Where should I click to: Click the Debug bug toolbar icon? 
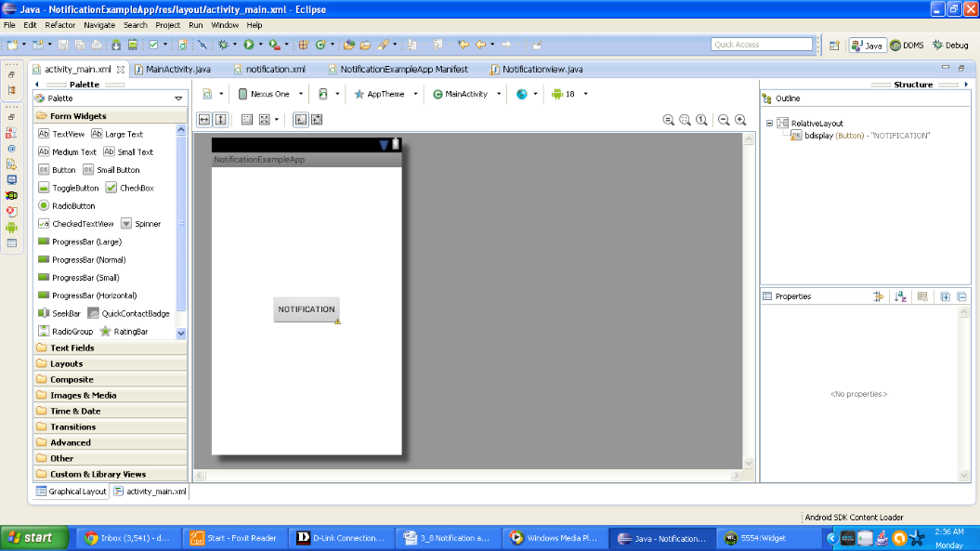223,45
